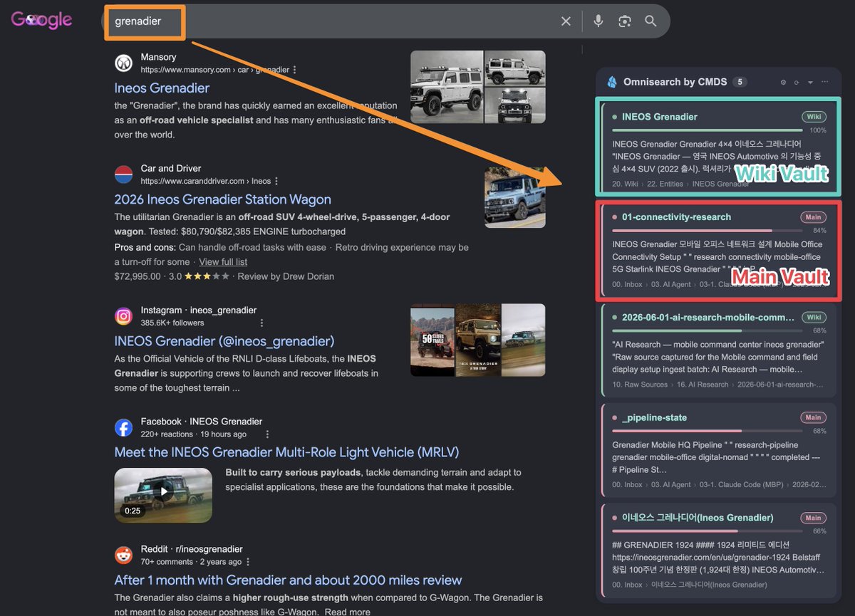Image resolution: width=855 pixels, height=616 pixels.
Task: Click Facebook · INEOS Grenadier source name
Action: pos(202,422)
